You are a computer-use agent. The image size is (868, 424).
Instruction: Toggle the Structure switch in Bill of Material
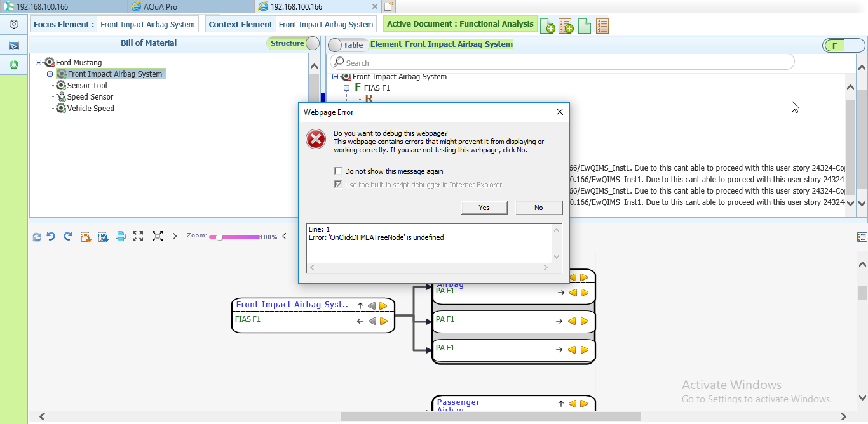click(293, 43)
